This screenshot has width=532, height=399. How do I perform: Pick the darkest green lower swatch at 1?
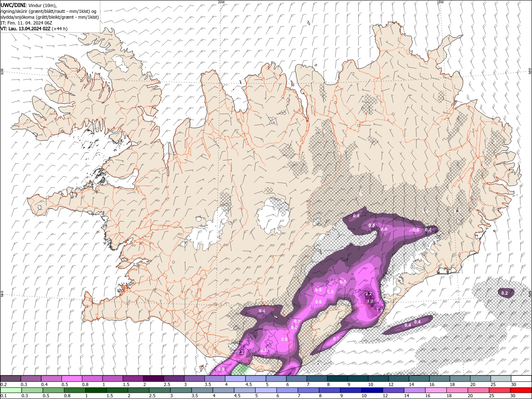[x=96, y=390]
